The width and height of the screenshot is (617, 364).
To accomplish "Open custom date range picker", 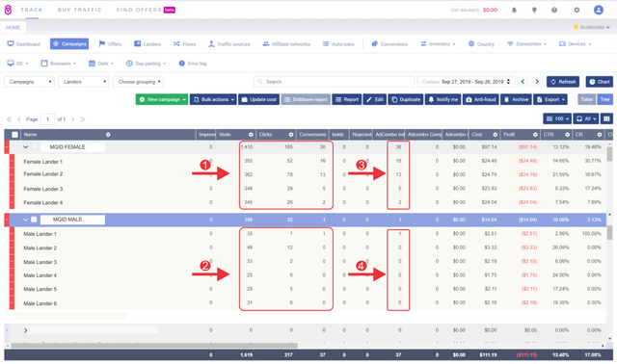I will point(466,82).
